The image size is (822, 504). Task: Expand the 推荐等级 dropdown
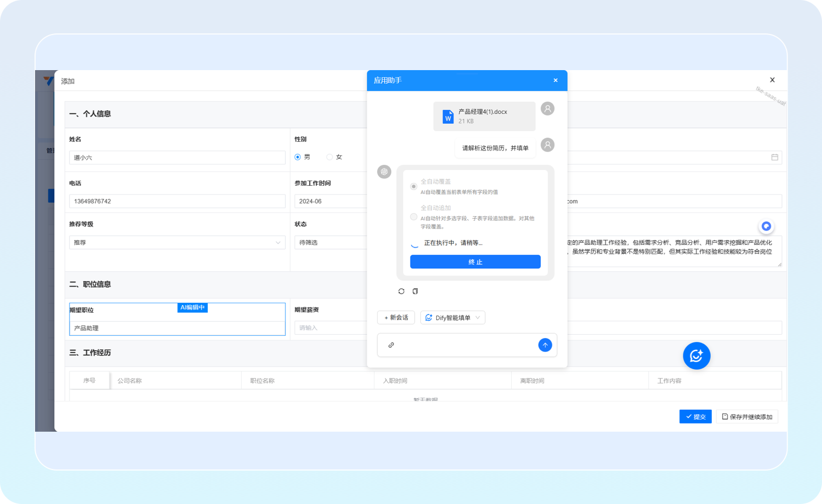[x=177, y=243]
